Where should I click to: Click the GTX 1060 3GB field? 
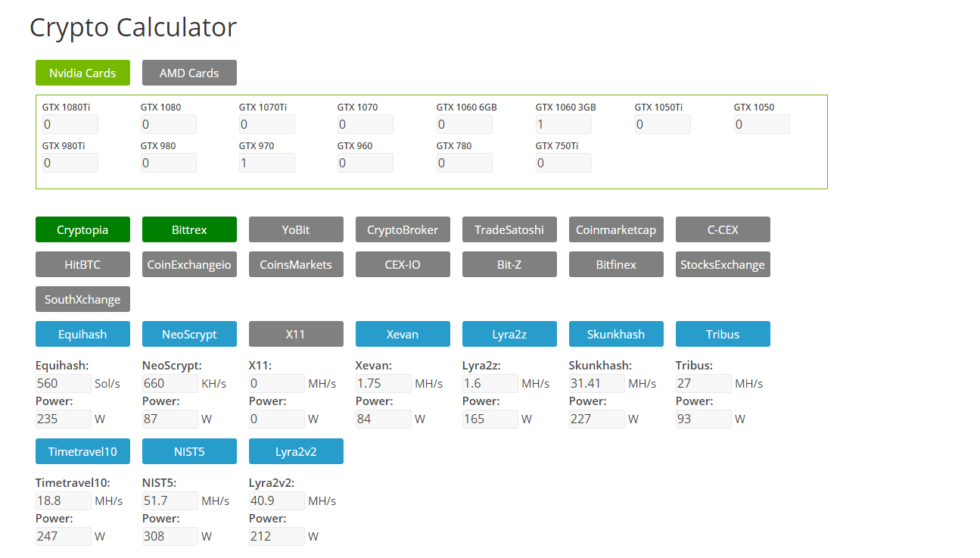(x=564, y=124)
